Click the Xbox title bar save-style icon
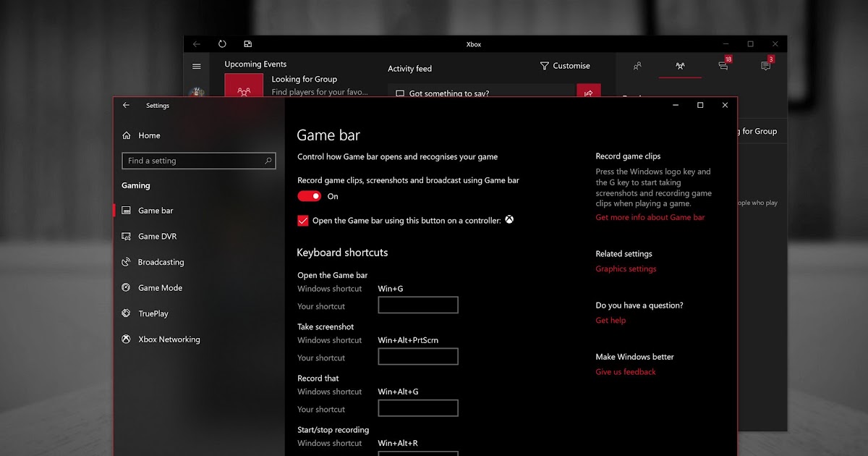This screenshot has width=868, height=456. (248, 44)
